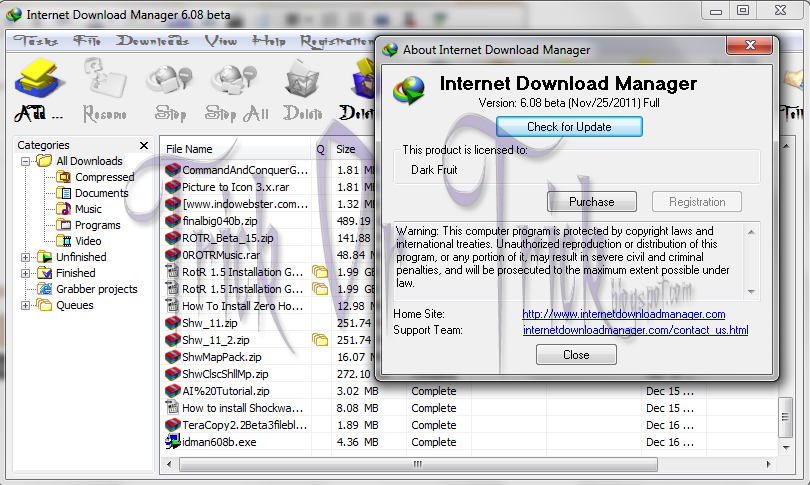Screen dimensions: 810x485
Task: Click the IDM logo in About dialog
Action: point(409,90)
